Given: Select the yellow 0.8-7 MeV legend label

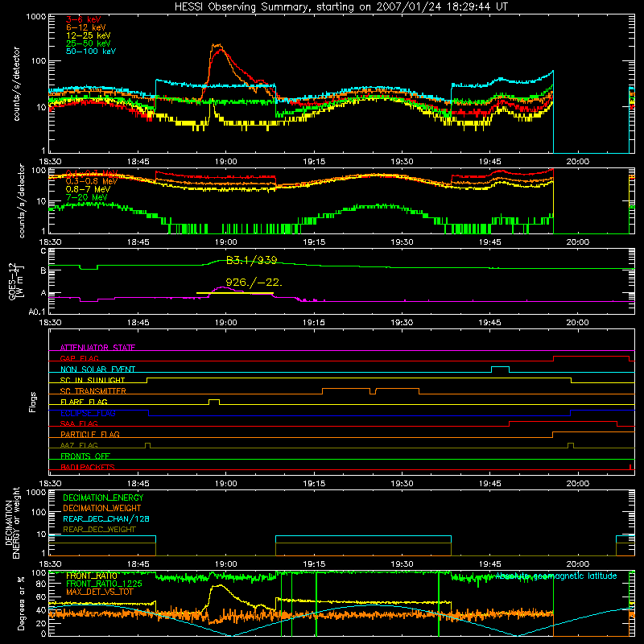Looking at the screenshot, I should click(x=88, y=189).
